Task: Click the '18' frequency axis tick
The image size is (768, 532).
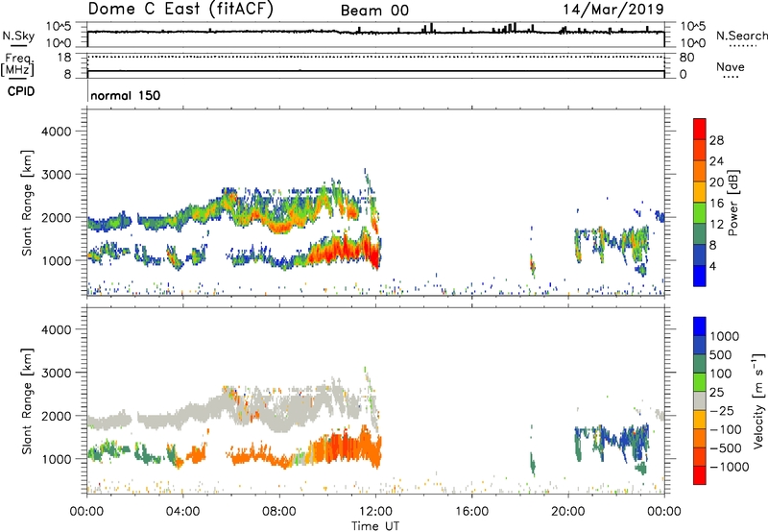Action: tap(64, 57)
